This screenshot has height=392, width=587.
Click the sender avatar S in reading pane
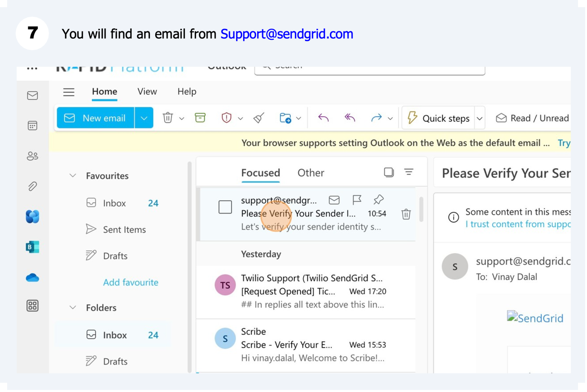coord(455,267)
